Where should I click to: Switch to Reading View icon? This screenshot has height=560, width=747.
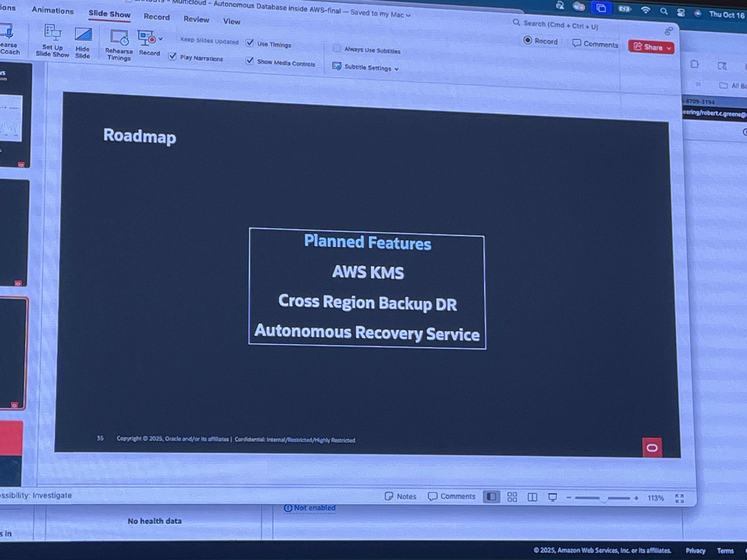coord(532,497)
